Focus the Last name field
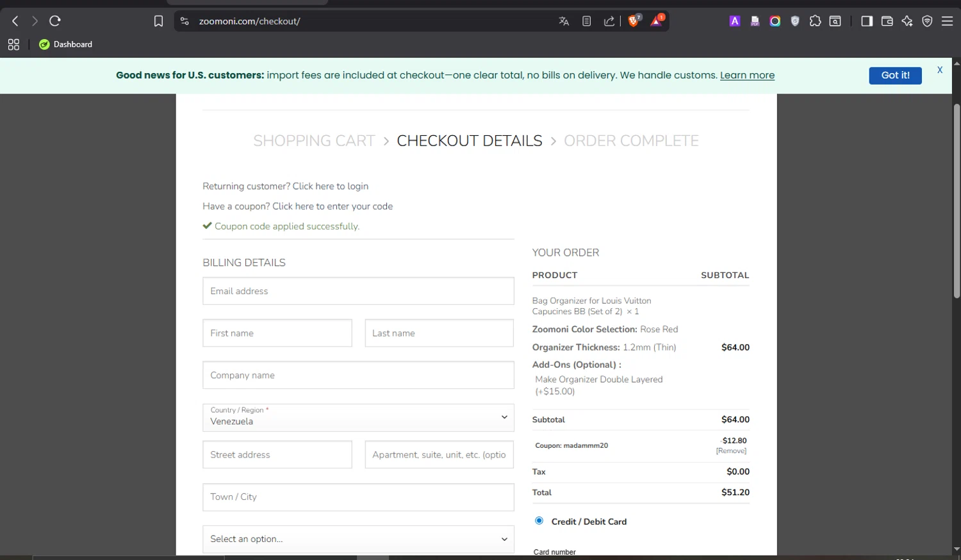This screenshot has height=560, width=961. pyautogui.click(x=439, y=333)
